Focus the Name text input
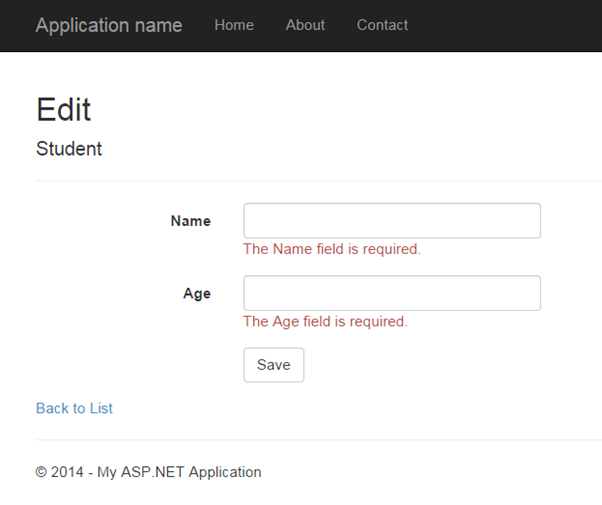Viewport: 602px width, 505px height. 392,221
